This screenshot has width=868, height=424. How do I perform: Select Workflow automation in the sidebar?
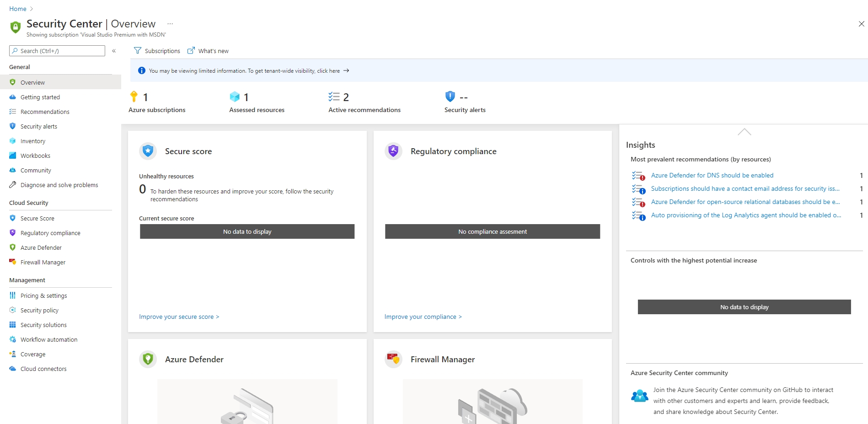point(48,339)
